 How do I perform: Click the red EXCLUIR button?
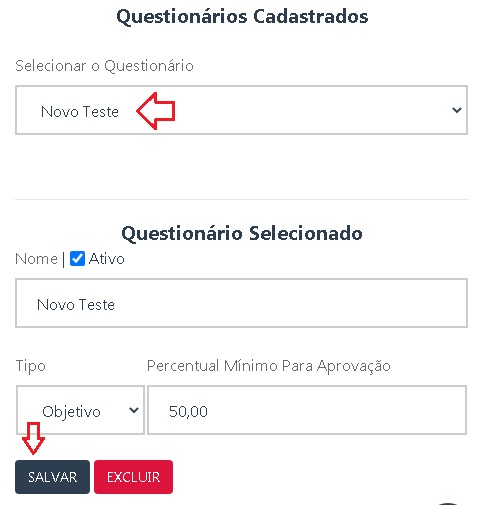coord(133,477)
